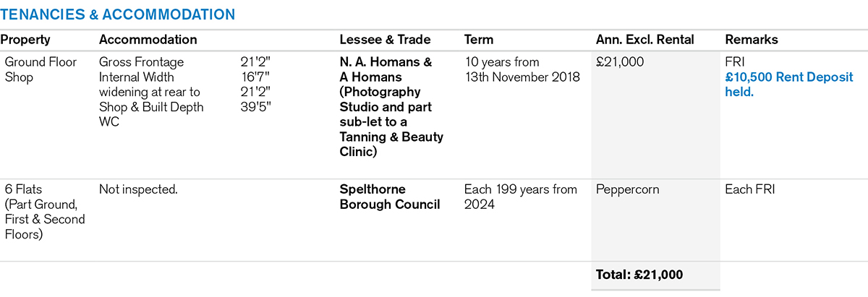Click the Tenancies & Accommodation heading
The image size is (868, 297).
click(117, 14)
